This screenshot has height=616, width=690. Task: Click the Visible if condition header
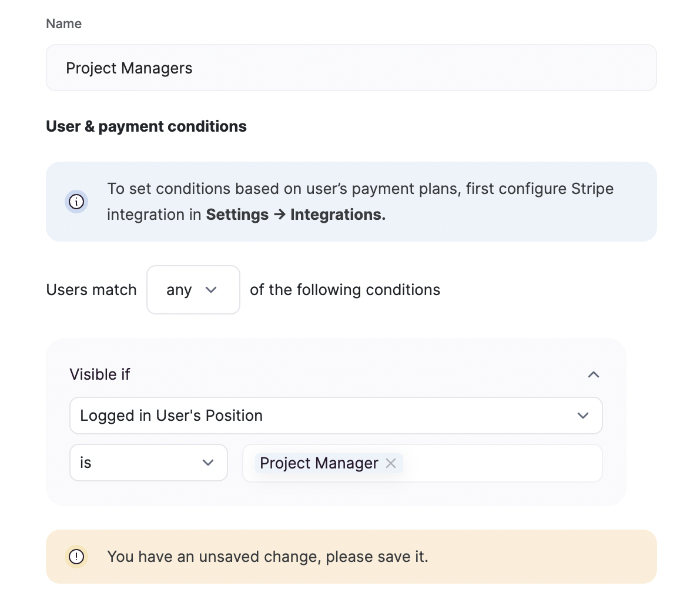[x=100, y=374]
